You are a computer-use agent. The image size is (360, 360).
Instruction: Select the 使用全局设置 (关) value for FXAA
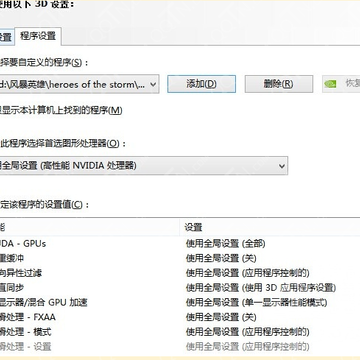[221, 317]
